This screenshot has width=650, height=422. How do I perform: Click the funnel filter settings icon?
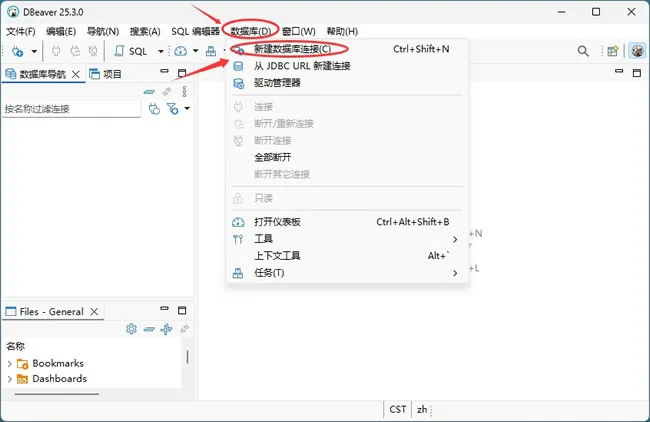pos(172,109)
